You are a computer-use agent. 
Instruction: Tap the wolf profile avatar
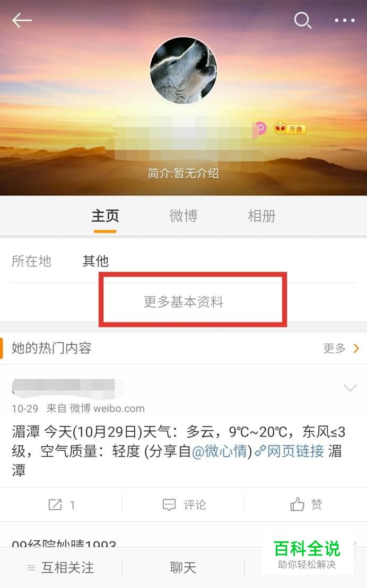point(183,70)
